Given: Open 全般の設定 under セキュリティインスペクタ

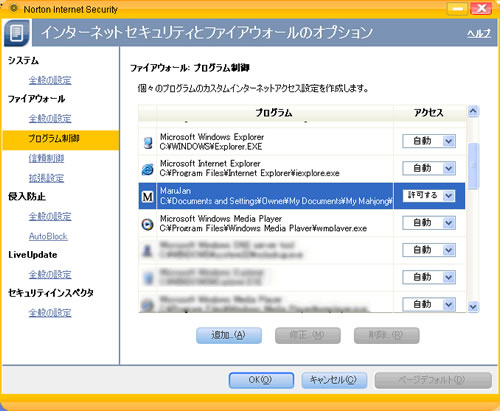Looking at the screenshot, I should [x=50, y=313].
